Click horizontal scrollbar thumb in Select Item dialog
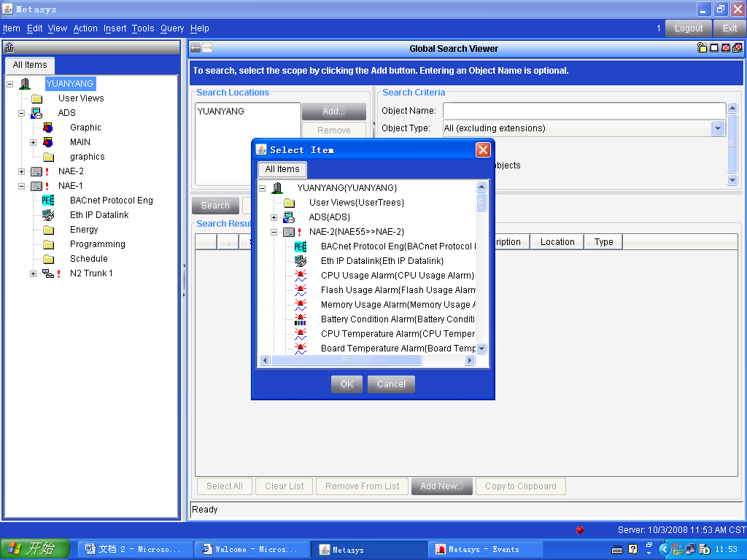Image resolution: width=747 pixels, height=560 pixels. pyautogui.click(x=347, y=360)
